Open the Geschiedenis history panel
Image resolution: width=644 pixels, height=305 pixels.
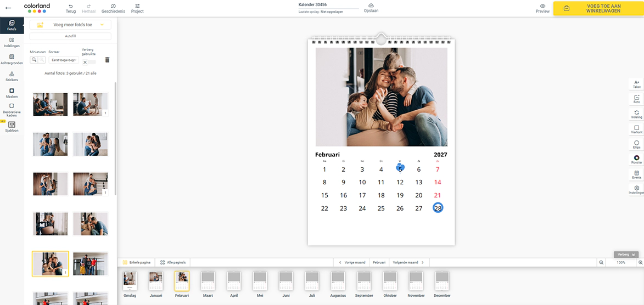(113, 8)
